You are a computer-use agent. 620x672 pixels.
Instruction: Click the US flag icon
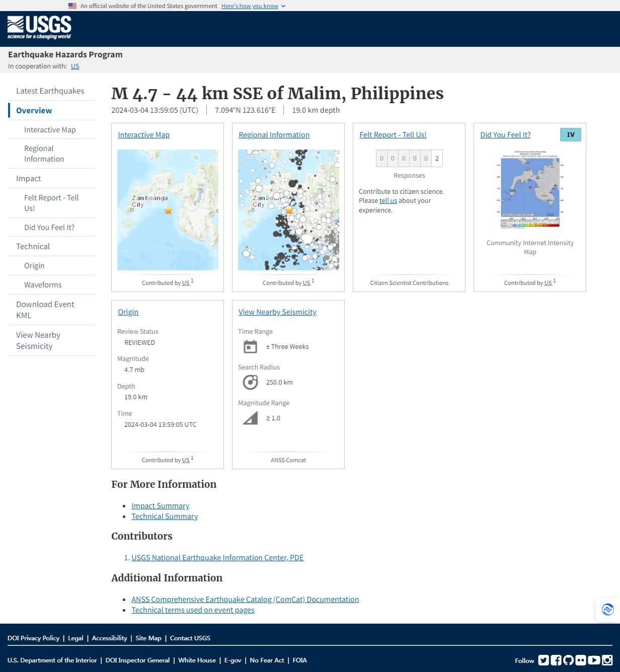point(72,6)
